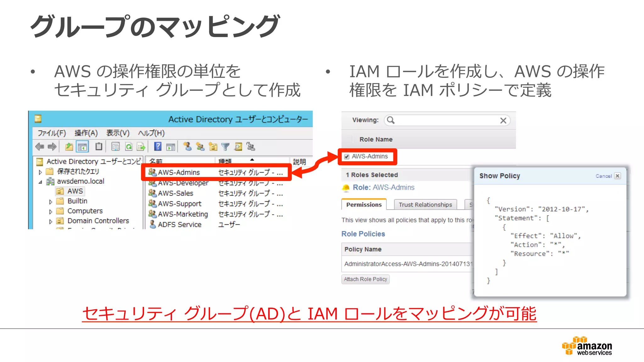Image resolution: width=644 pixels, height=362 pixels.
Task: Switch to the Trust Relationships tab
Action: [425, 205]
